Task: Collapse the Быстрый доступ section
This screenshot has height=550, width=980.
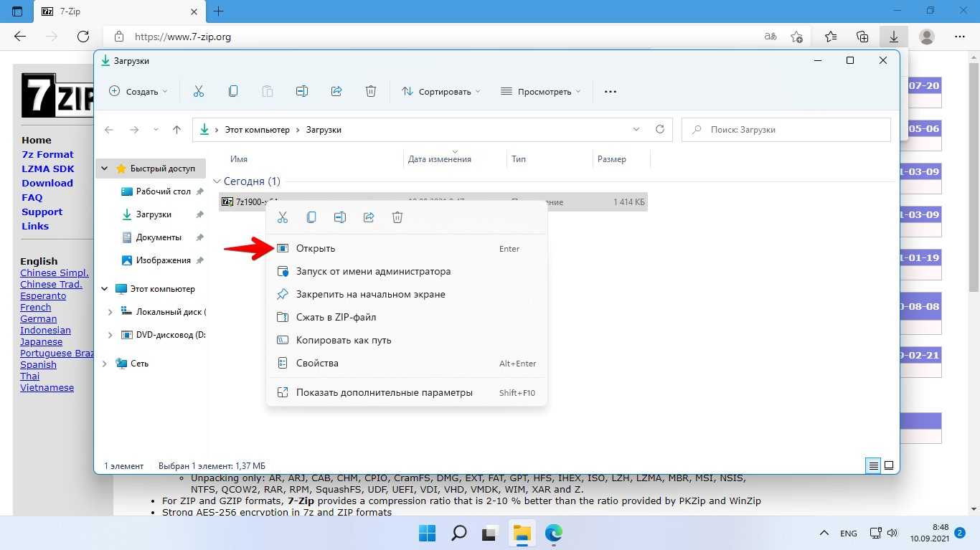Action: [105, 169]
